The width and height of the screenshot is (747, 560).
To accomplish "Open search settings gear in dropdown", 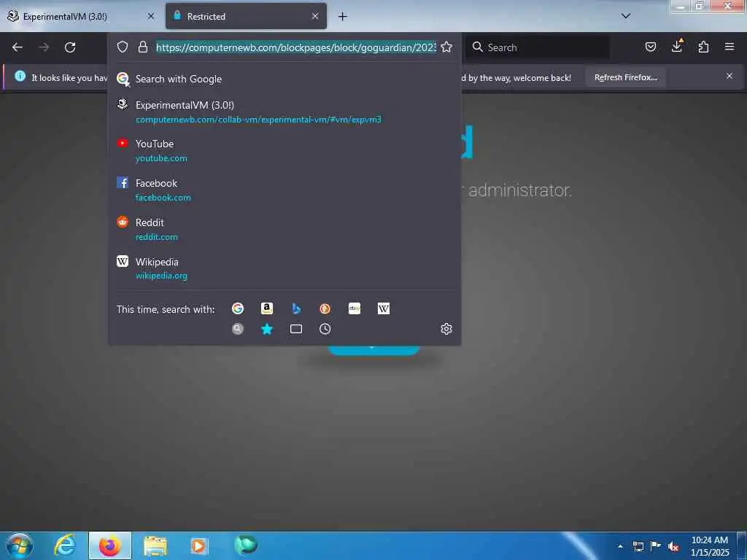I will pos(446,329).
